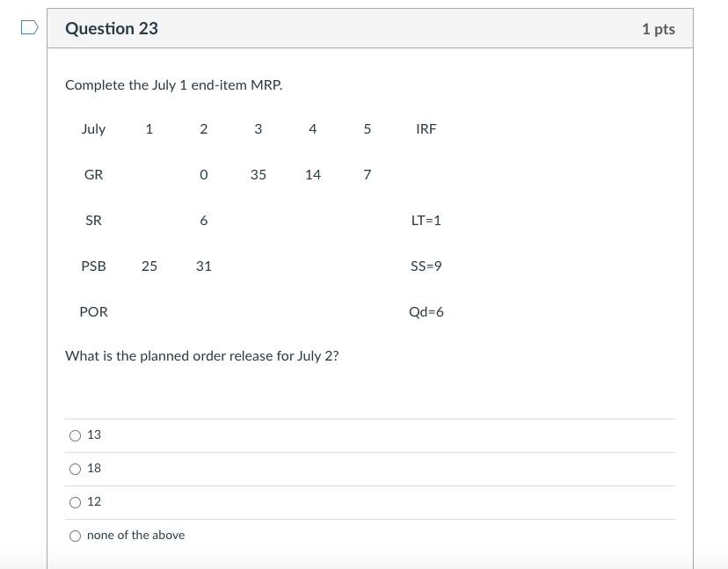
Task: Choose the 'none of the above' option
Action: click(x=76, y=536)
